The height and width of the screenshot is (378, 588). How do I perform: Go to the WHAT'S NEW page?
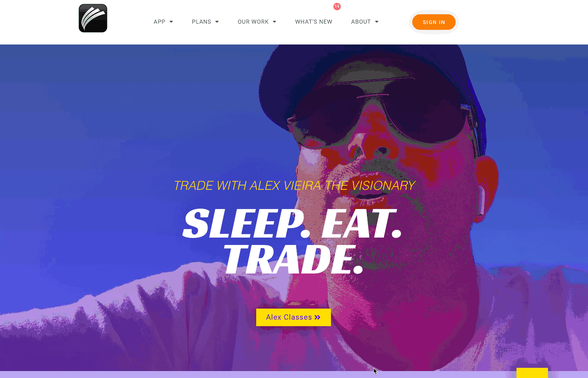tap(314, 22)
